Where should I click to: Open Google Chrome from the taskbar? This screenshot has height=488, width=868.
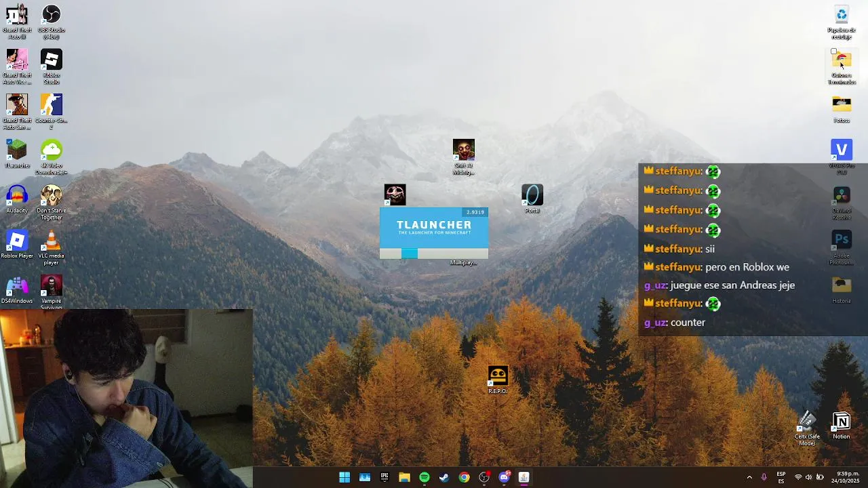464,477
